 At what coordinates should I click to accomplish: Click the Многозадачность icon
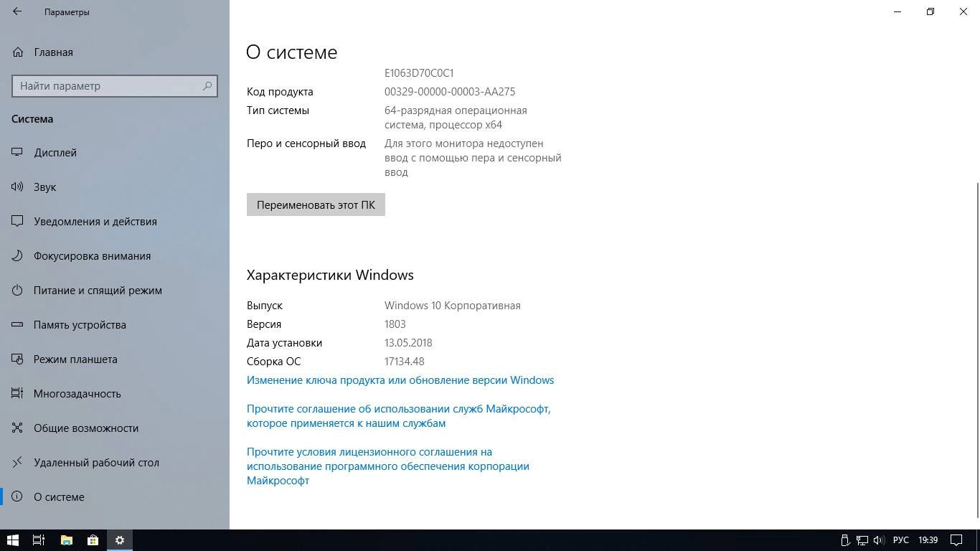coord(18,394)
